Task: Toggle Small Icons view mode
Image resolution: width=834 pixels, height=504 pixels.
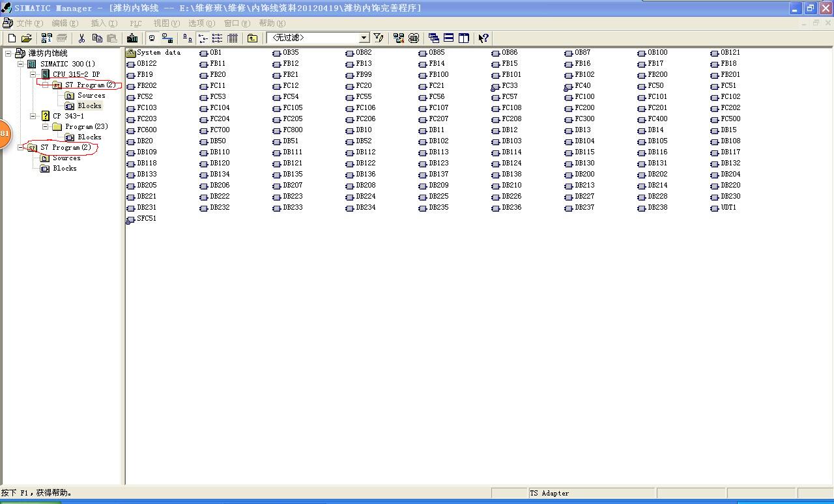Action: pyautogui.click(x=203, y=38)
